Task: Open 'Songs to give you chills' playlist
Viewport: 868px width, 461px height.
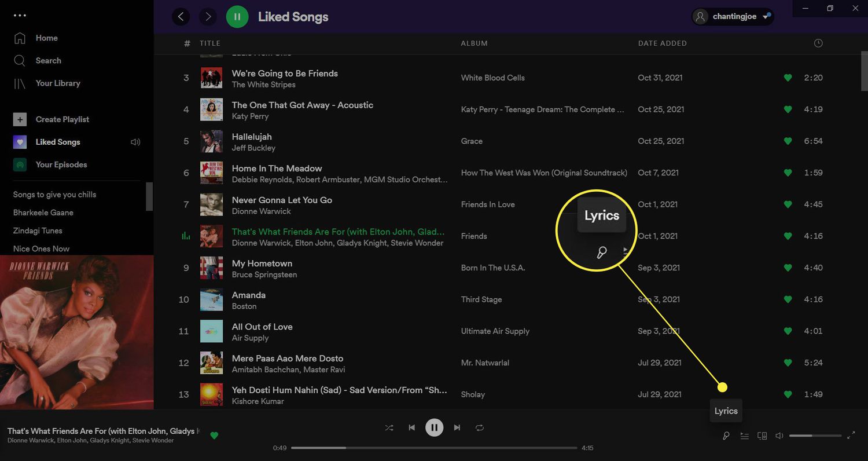Action: point(55,195)
